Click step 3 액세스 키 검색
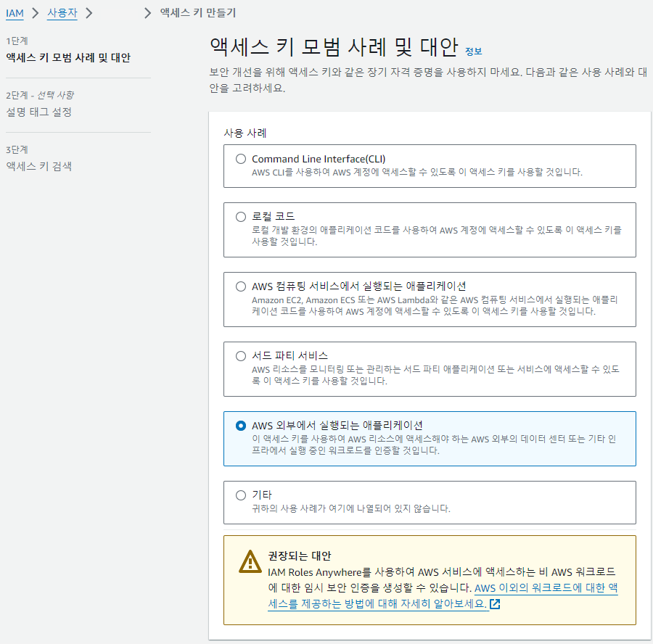Image resolution: width=653 pixels, height=644 pixels. [38, 167]
